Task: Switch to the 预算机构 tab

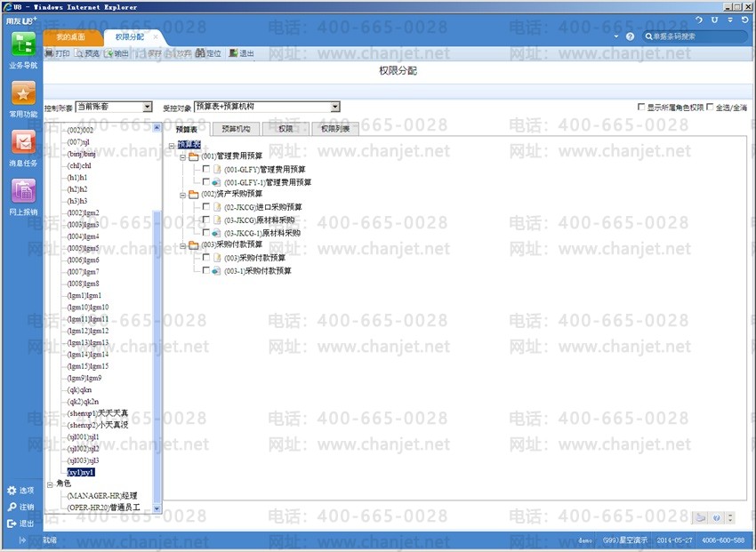Action: [236, 129]
